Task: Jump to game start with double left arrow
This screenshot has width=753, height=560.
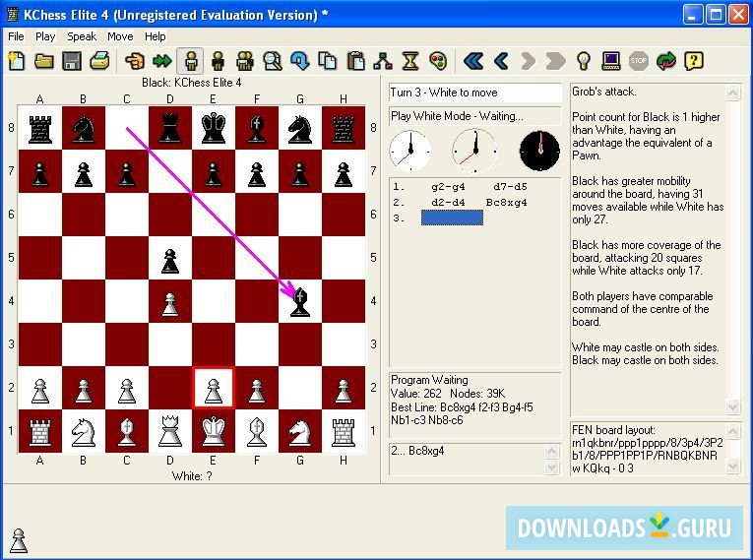Action: point(473,61)
